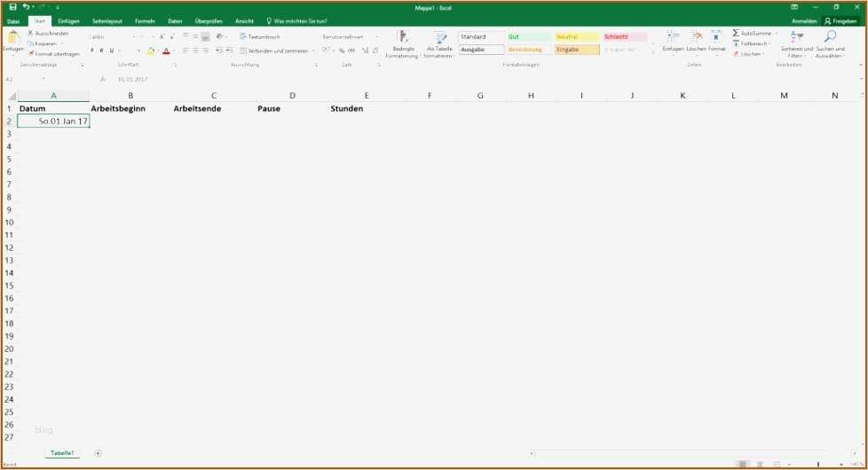This screenshot has width=868, height=470.
Task: Toggle bold formatting (F)
Action: 92,51
